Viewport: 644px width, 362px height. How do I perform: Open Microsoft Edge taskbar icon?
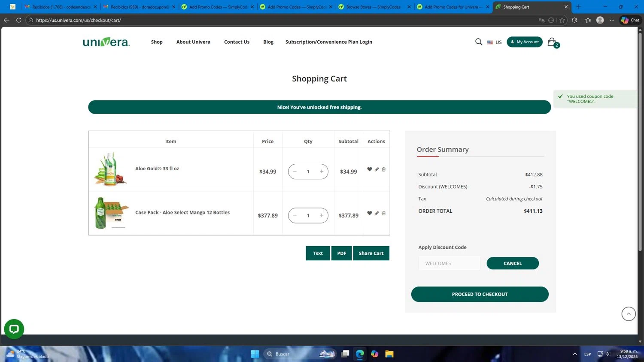point(360,354)
